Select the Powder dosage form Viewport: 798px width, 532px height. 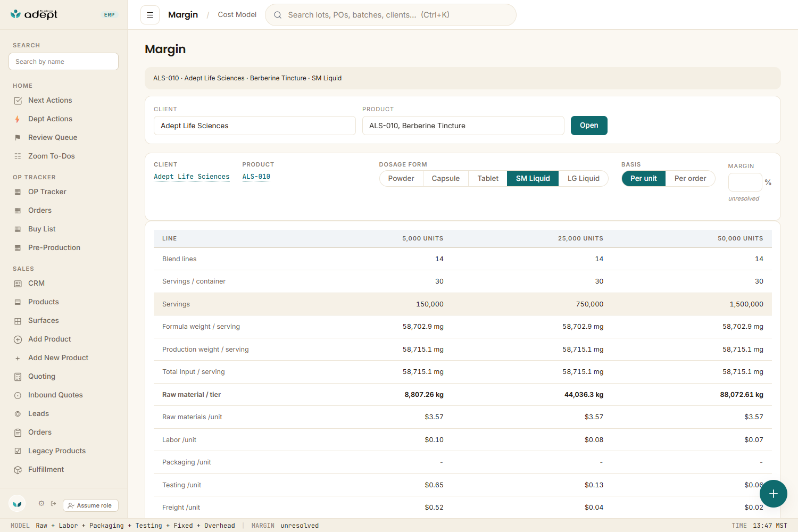click(401, 178)
